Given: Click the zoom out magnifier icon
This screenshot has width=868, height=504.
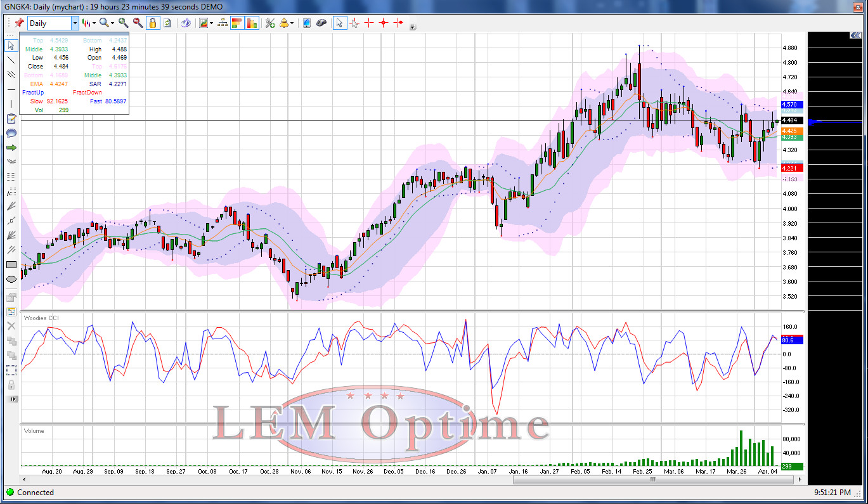Looking at the screenshot, I should (138, 23).
